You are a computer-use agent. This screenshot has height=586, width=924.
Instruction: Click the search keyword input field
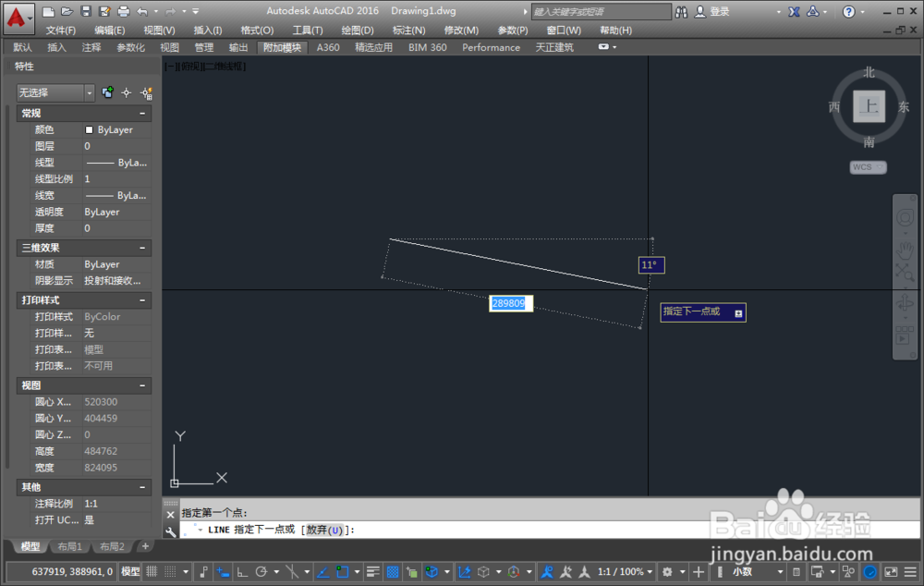(602, 12)
